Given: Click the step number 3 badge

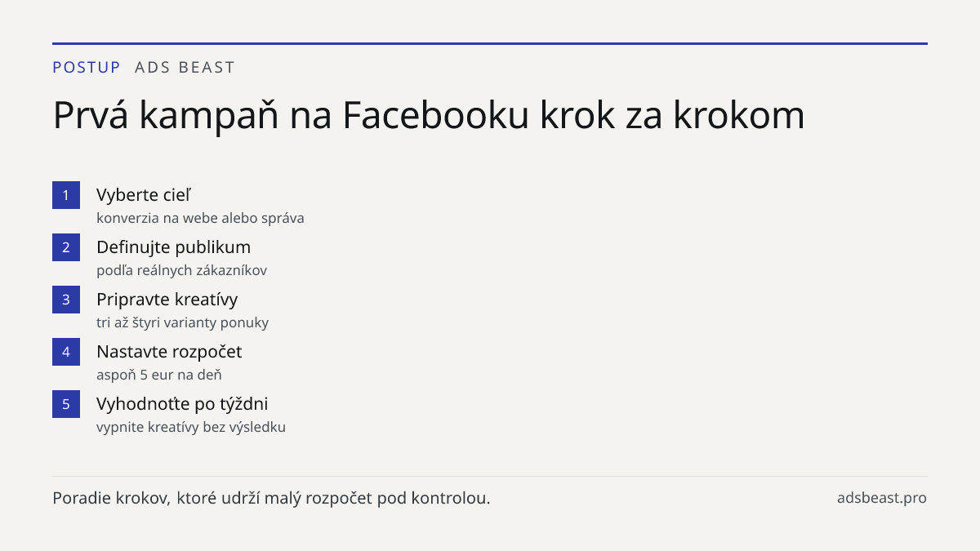Looking at the screenshot, I should point(66,300).
